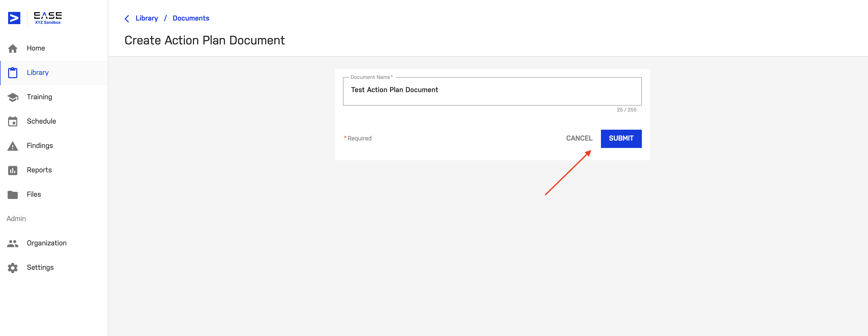Click the EASE XYZ Sandbox wordmark
This screenshot has width=868, height=336.
pyautogui.click(x=48, y=18)
